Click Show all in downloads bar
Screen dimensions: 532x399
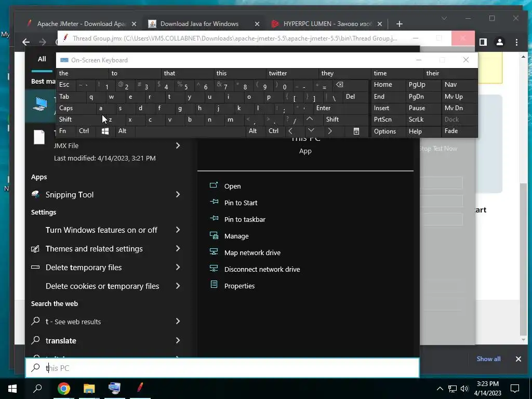click(488, 359)
